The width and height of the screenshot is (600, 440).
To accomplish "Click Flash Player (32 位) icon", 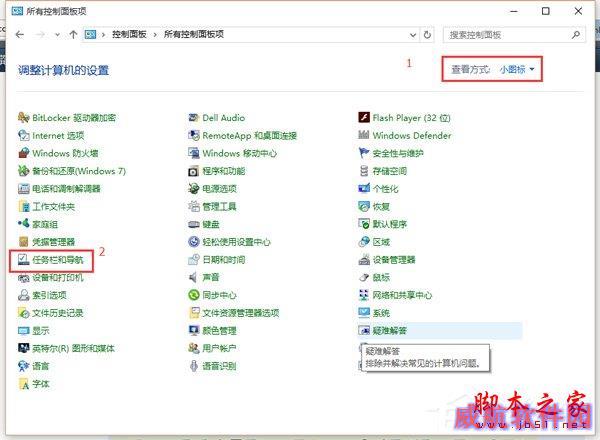I will (364, 117).
